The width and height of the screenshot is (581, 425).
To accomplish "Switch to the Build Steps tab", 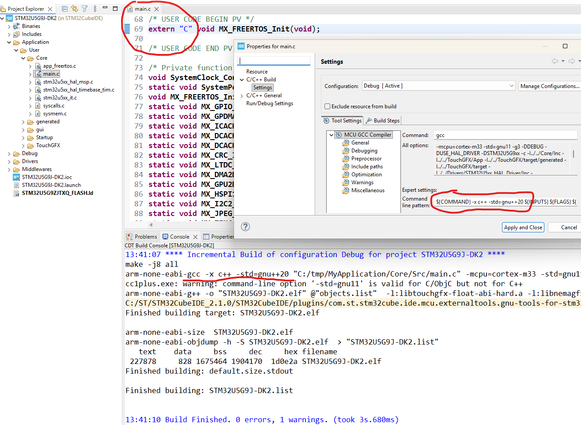I will (x=383, y=120).
